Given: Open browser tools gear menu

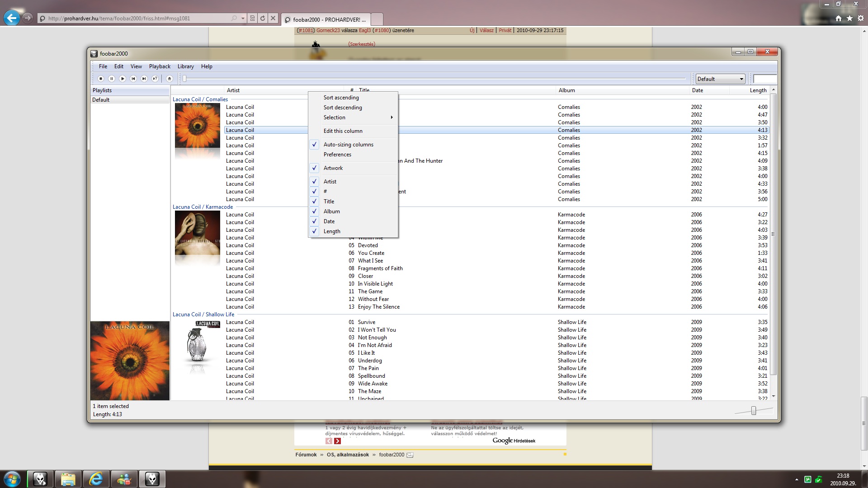Looking at the screenshot, I should pyautogui.click(x=860, y=19).
